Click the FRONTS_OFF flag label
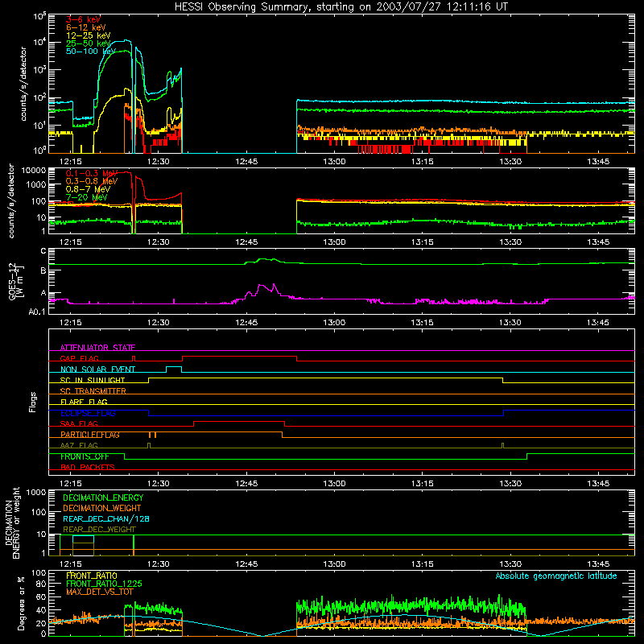The image size is (644, 644). 85,456
